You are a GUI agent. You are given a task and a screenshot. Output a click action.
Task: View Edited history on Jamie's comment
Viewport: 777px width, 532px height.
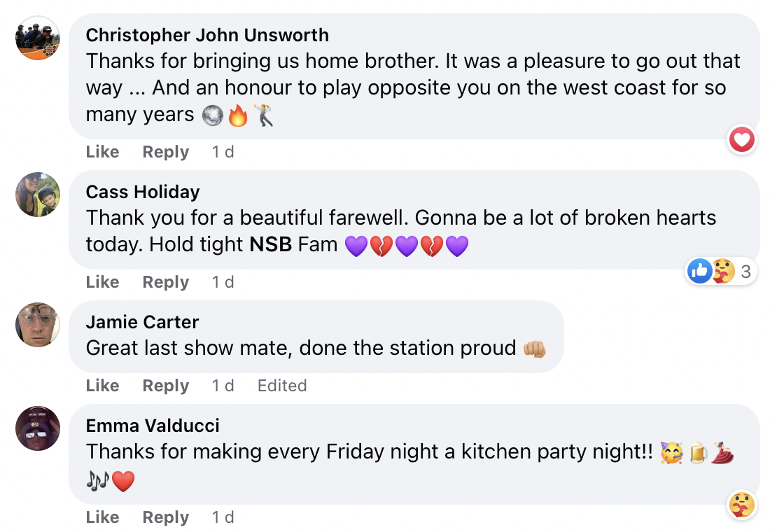point(281,386)
